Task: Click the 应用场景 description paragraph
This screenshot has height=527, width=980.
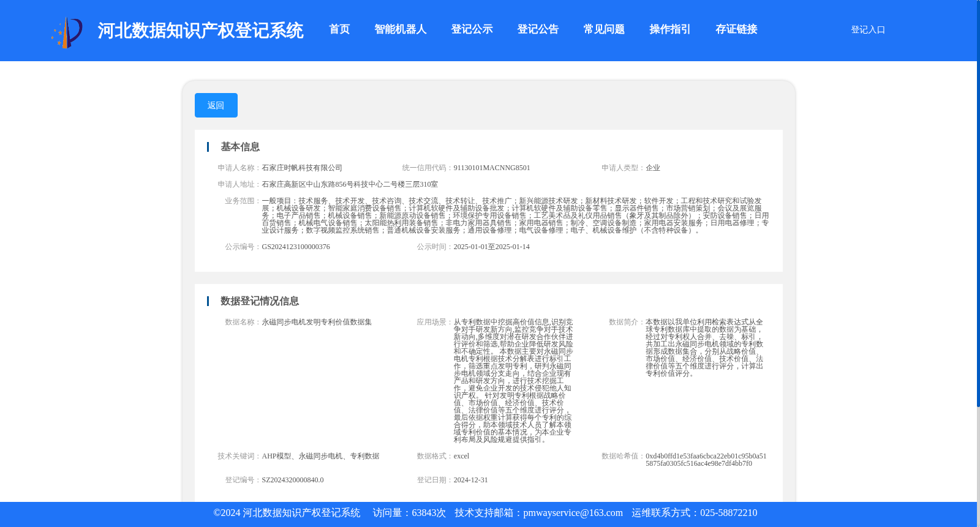Action: click(513, 381)
